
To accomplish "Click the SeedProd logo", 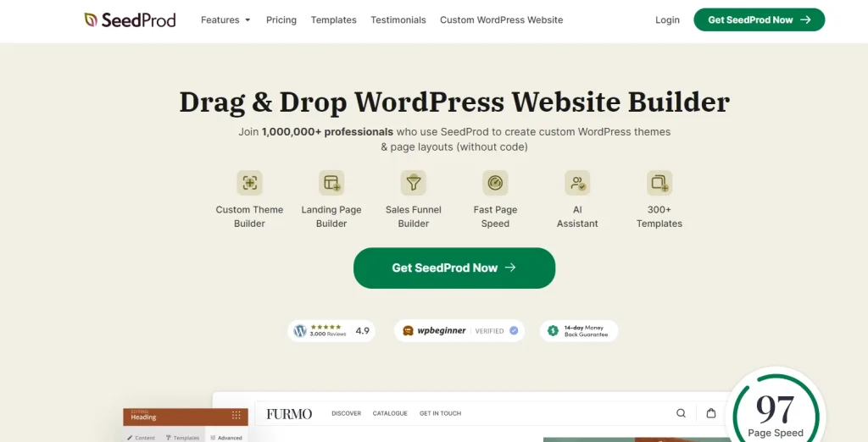I will 130,20.
